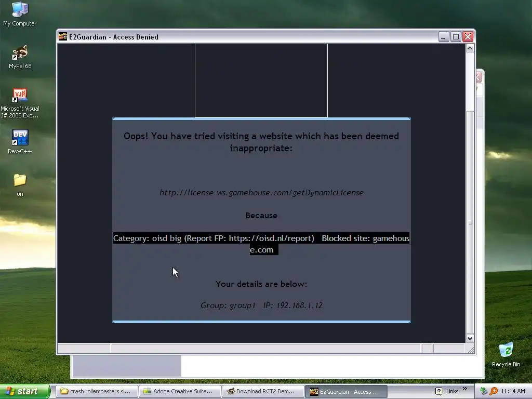The width and height of the screenshot is (532, 399).
Task: Click the window resize grip in status bar
Action: point(471,350)
